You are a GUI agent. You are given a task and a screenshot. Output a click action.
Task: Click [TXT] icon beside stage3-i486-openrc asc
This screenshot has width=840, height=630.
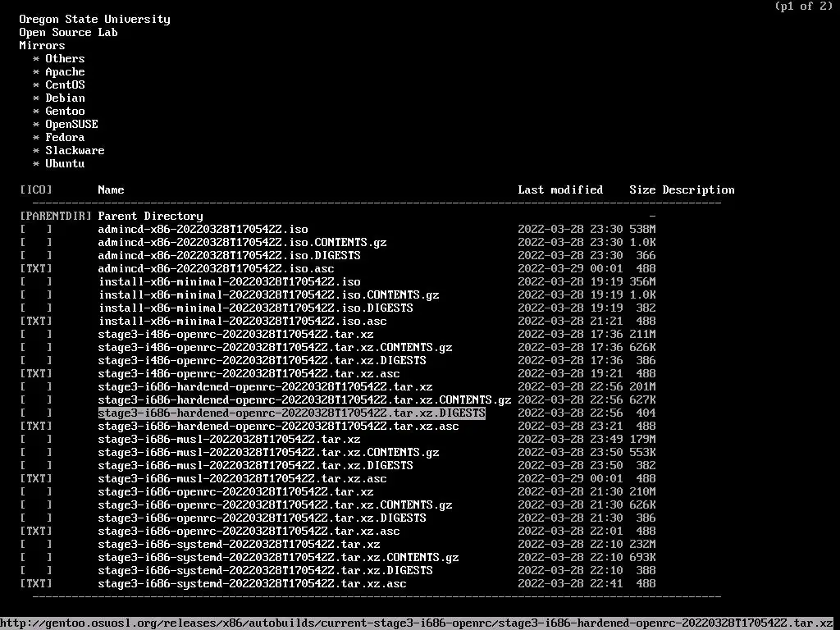(36, 373)
